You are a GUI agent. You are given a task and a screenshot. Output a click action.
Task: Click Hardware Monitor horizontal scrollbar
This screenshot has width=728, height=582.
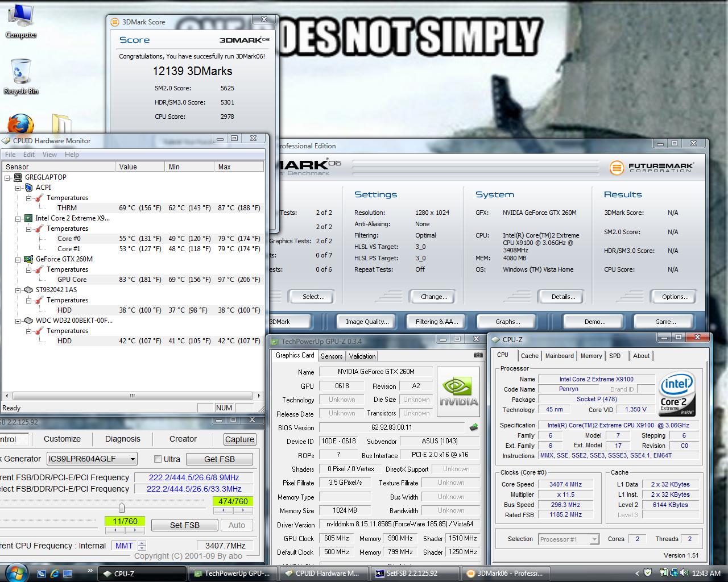[x=132, y=396]
